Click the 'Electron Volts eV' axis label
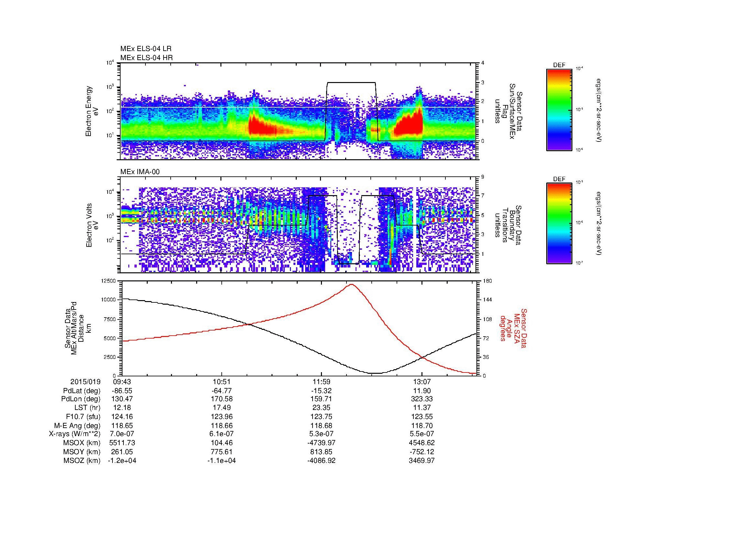The image size is (756, 534). (92, 225)
